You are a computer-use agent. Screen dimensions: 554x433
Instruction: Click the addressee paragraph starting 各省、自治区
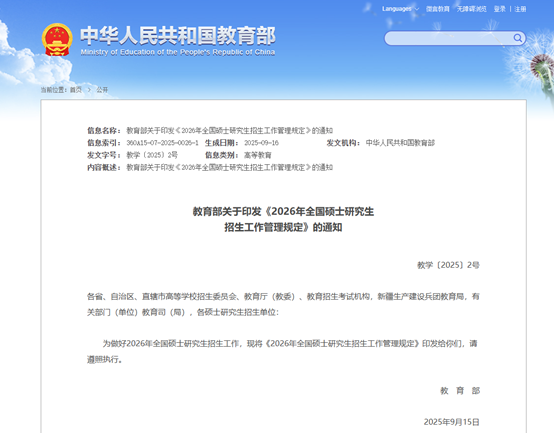[283, 304]
